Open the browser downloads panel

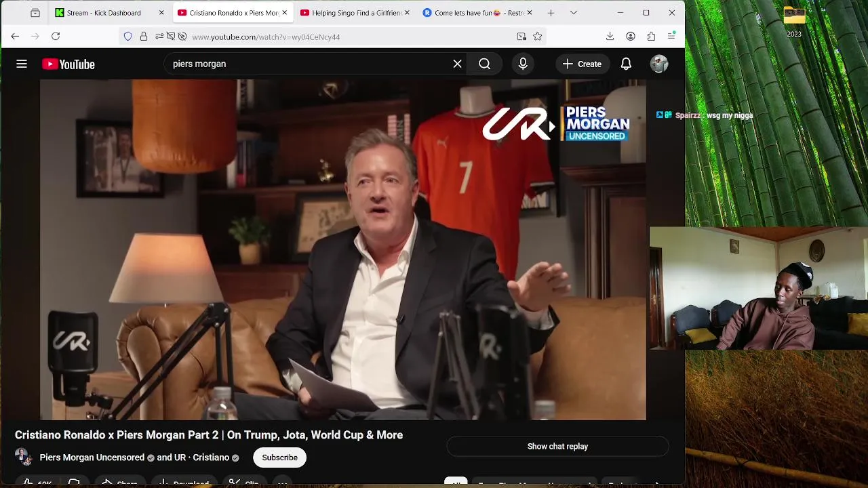point(610,37)
